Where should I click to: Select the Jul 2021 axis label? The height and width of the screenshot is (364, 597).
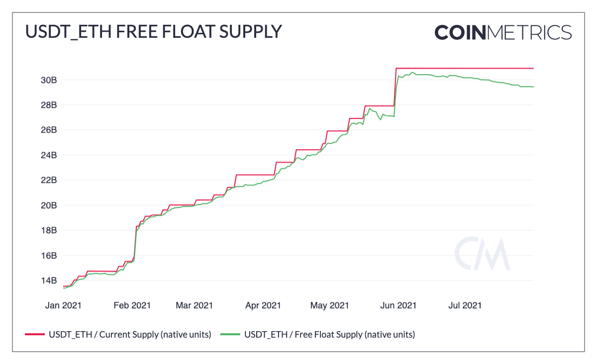(465, 305)
